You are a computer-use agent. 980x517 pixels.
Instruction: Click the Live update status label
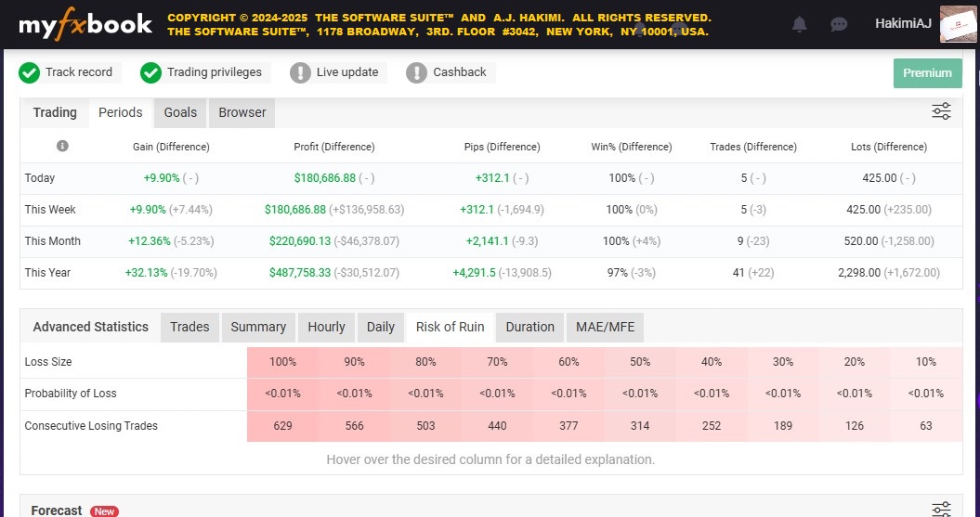[x=346, y=72]
